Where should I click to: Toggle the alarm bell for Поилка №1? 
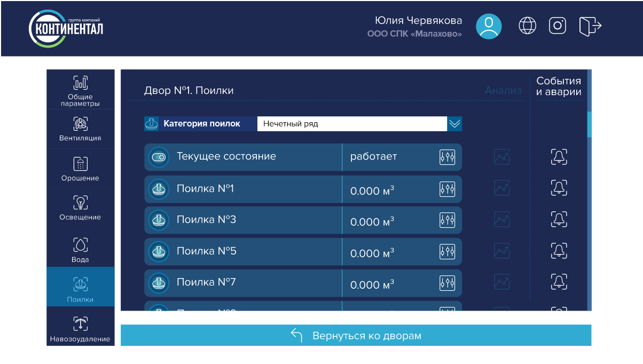coord(559,188)
